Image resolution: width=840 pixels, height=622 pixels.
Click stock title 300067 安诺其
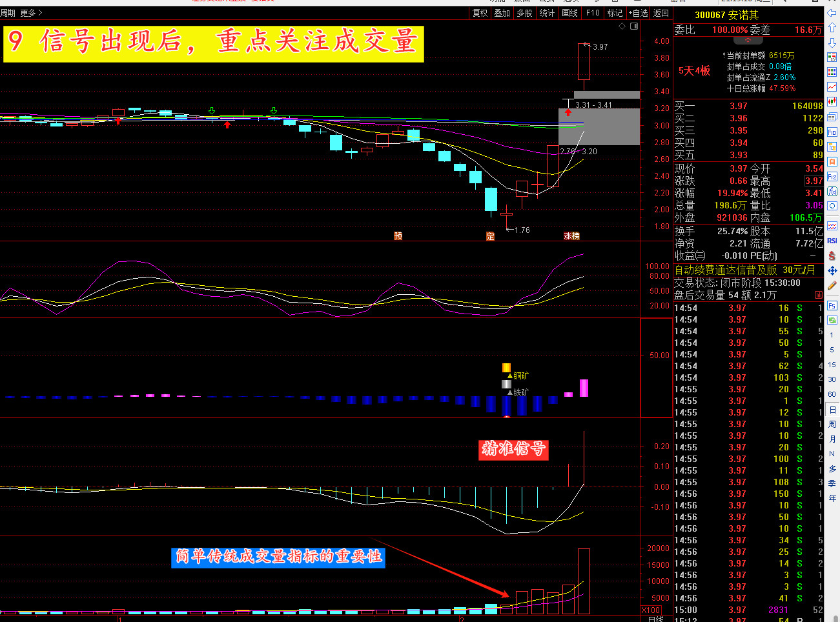pyautogui.click(x=726, y=15)
